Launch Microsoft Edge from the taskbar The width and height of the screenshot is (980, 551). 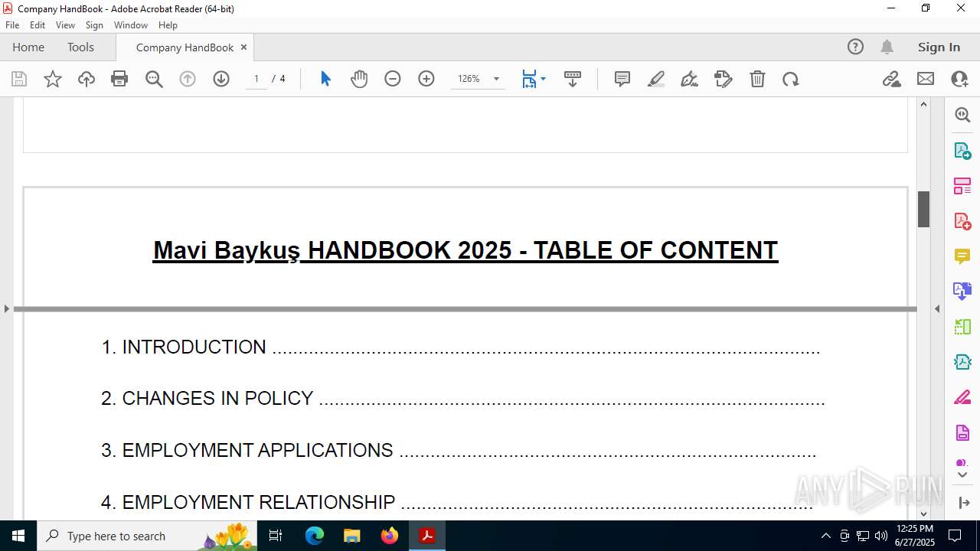coord(315,536)
